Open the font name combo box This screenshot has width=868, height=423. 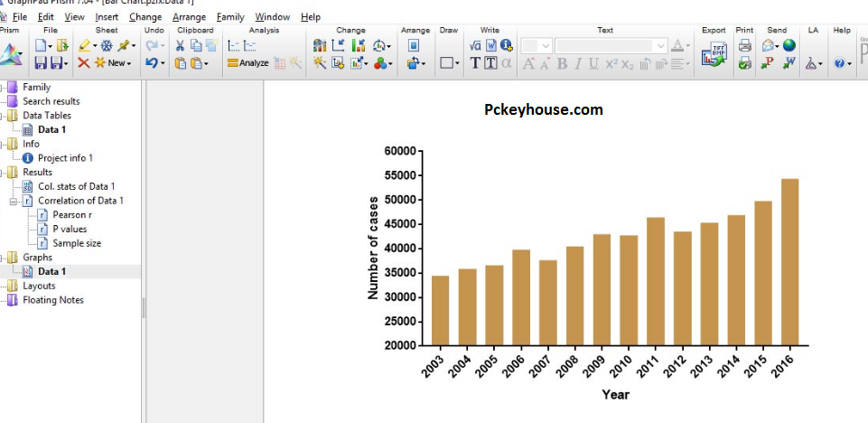611,46
